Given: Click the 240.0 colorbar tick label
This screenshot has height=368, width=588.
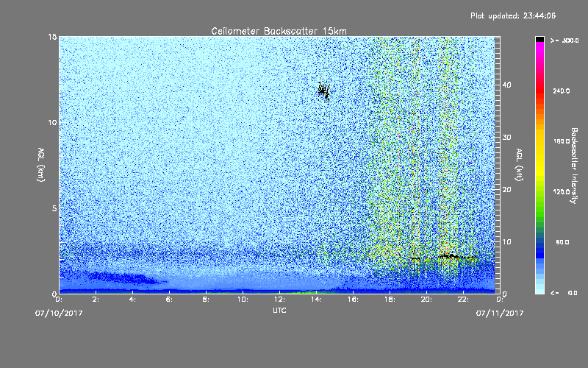Looking at the screenshot, I should (x=562, y=91).
